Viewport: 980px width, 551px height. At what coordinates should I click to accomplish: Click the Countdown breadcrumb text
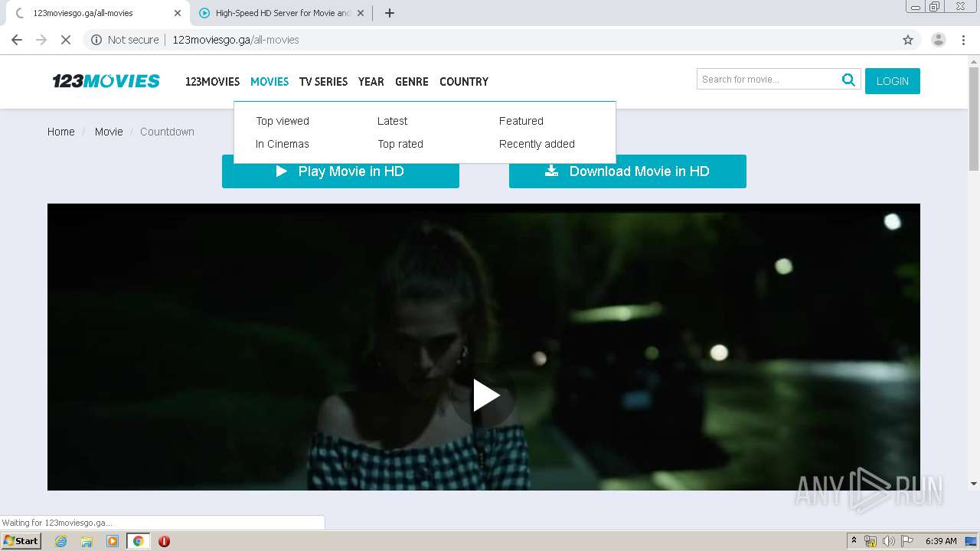coord(167,132)
